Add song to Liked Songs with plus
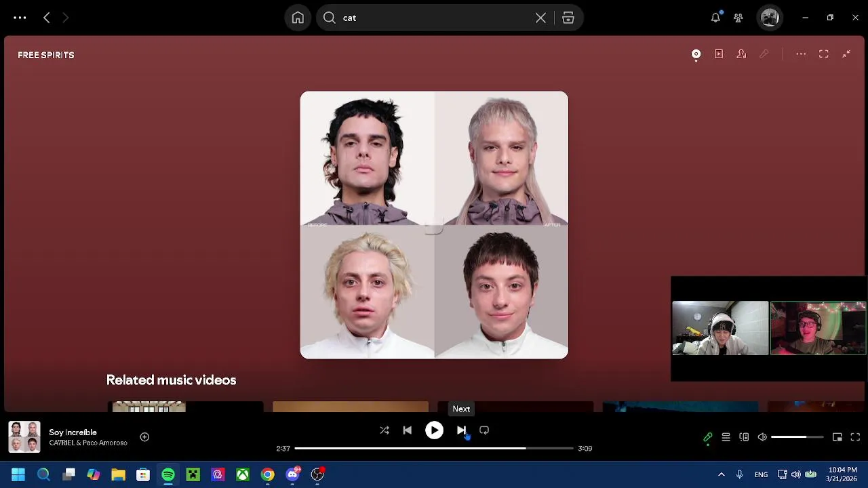The image size is (868, 488). point(144,437)
